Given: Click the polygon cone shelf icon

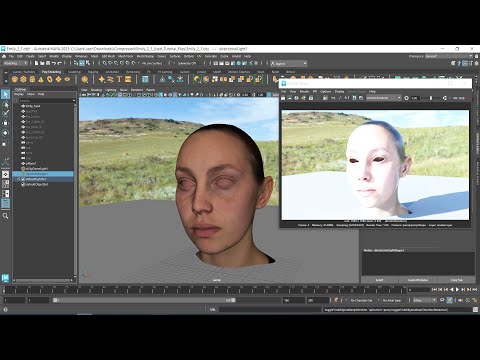Looking at the screenshot, I should point(41,79).
